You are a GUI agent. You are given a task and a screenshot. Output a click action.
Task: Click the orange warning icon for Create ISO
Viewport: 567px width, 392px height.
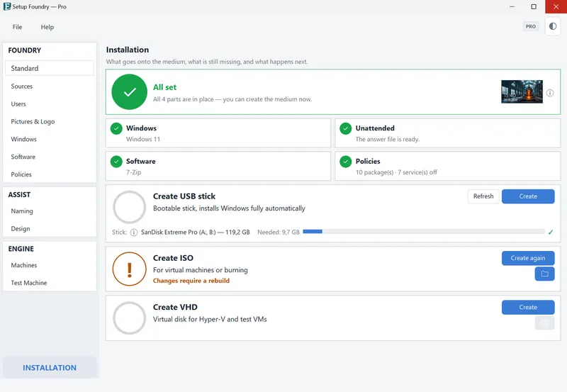(x=130, y=269)
